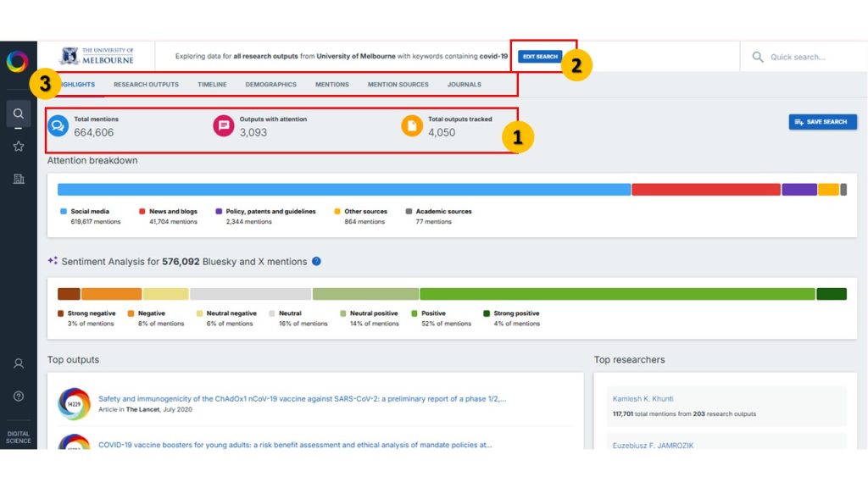Screen dimensions: 868x488
Task: Click the orange Negative sentiment bar segment
Action: pyautogui.click(x=111, y=294)
